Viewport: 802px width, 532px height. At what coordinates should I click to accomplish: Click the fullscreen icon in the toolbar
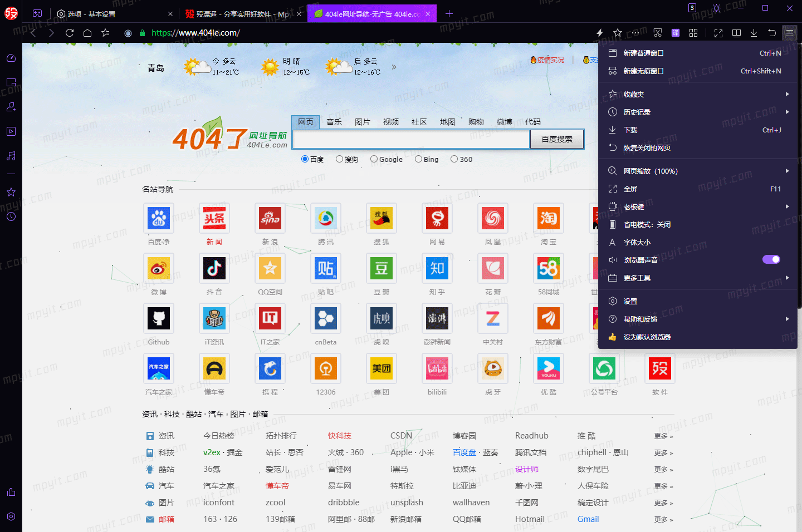click(718, 33)
